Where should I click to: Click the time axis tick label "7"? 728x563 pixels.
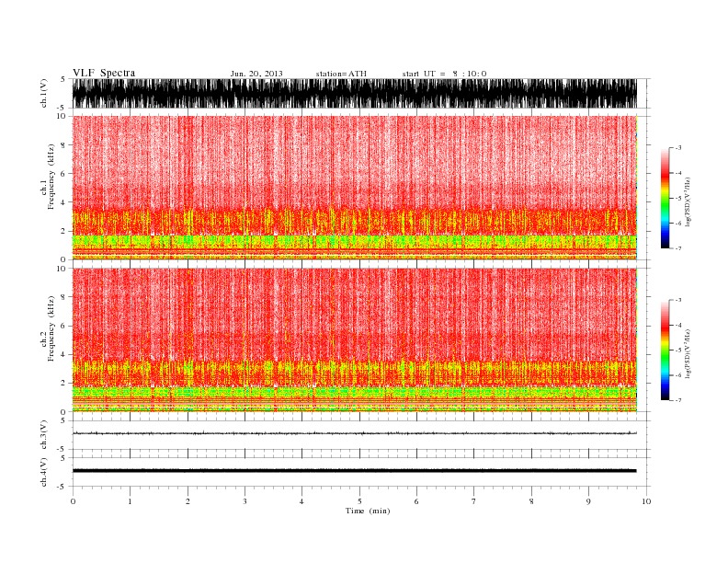coord(474,501)
